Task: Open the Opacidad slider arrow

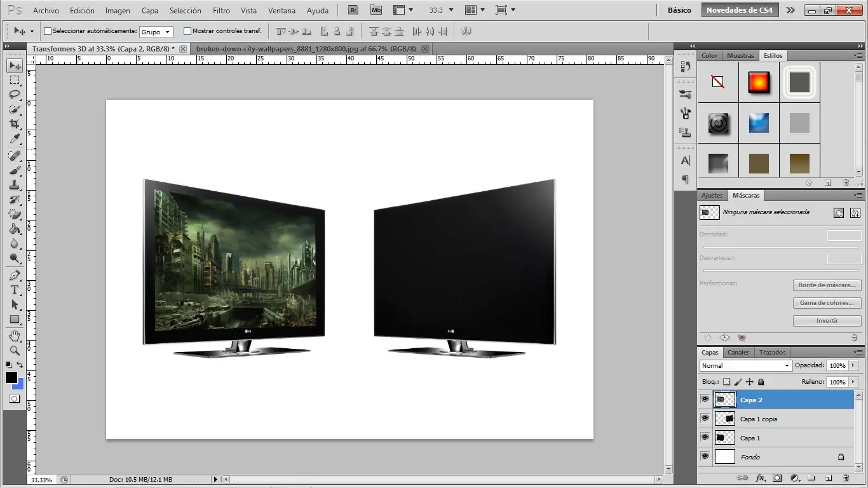Action: pyautogui.click(x=853, y=365)
